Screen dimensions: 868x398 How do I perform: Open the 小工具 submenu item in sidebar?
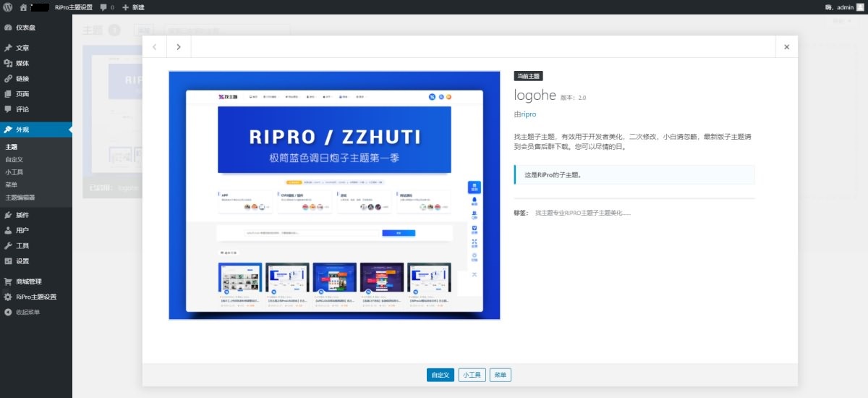14,172
